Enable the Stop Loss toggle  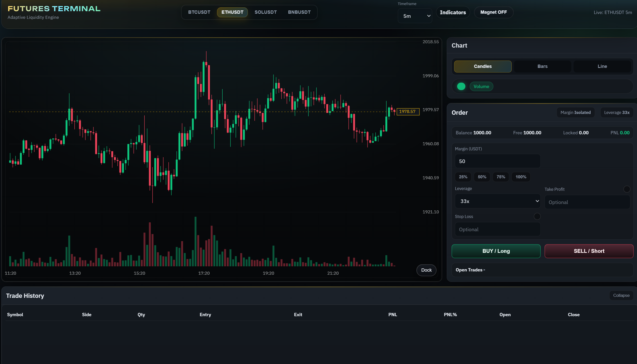point(537,216)
